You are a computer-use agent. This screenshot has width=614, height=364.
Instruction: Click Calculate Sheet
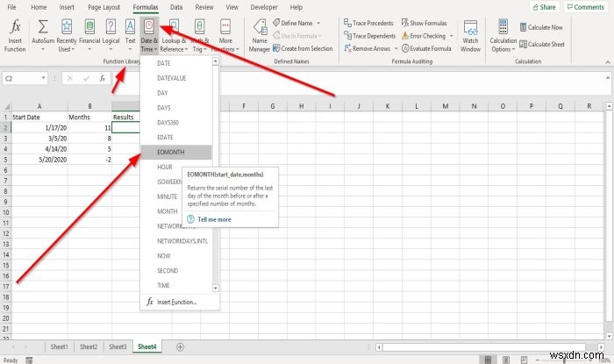[542, 44]
